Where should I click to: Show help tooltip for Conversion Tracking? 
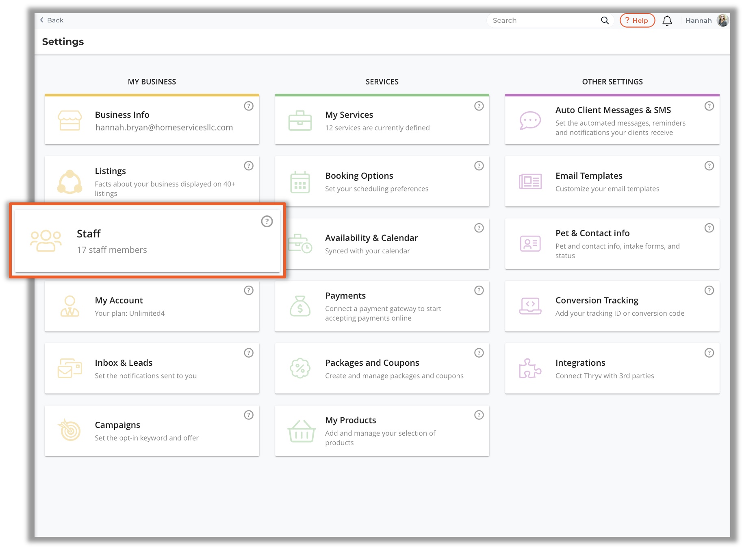(x=709, y=290)
